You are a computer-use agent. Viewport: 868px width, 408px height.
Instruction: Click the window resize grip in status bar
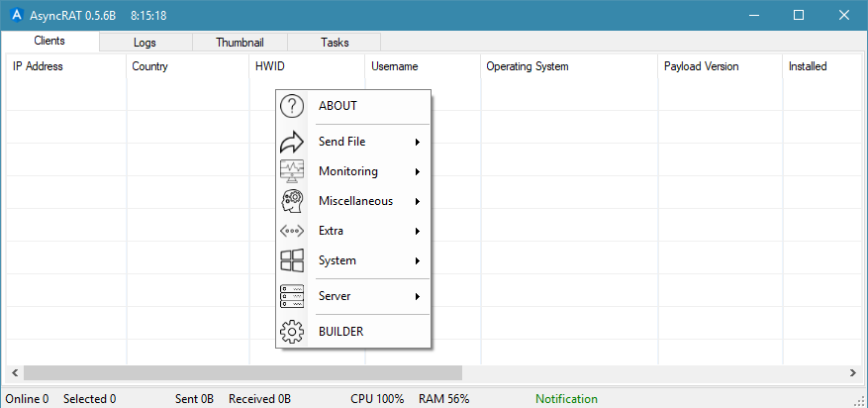[861, 401]
